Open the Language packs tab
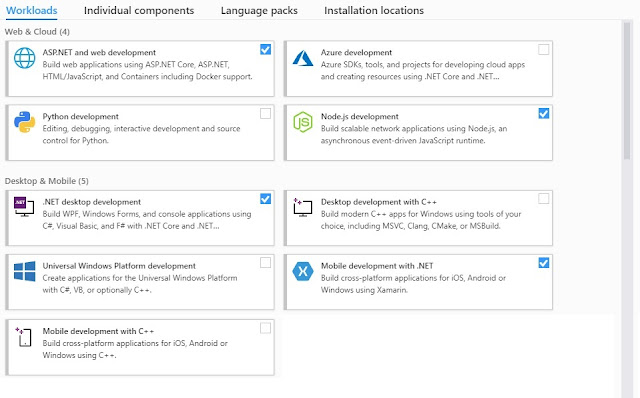 tap(259, 10)
